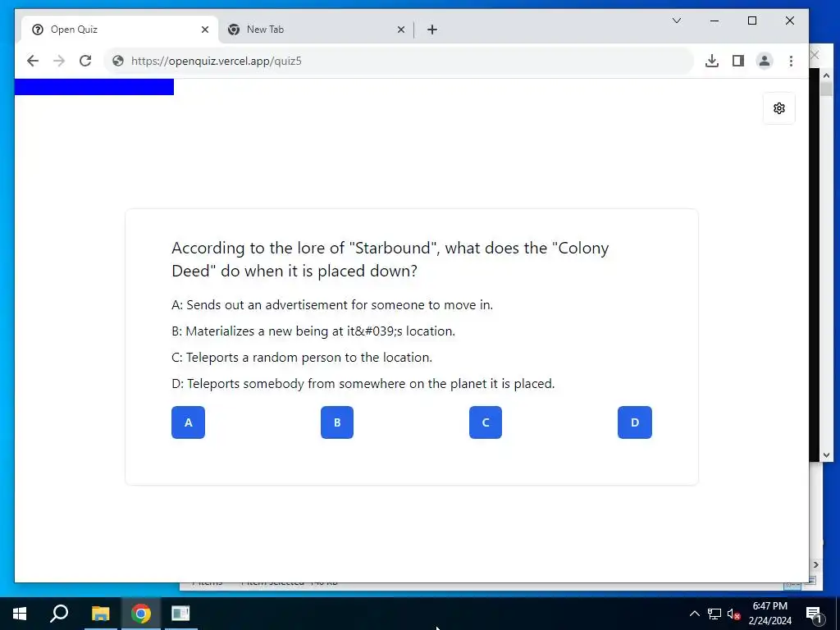Open File Explorer from the taskbar
840x630 pixels.
100,614
